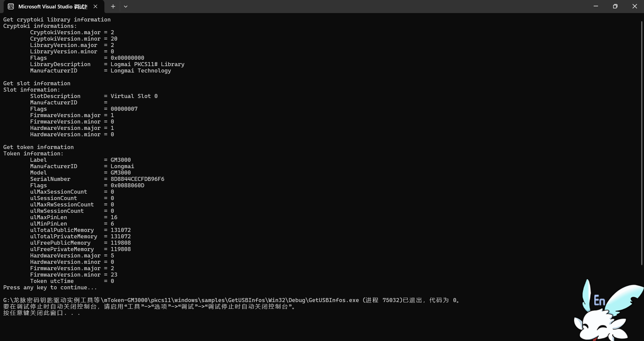This screenshot has height=341, width=644.
Task: Click the 'Get cryptoki library information' line
Action: (57, 19)
